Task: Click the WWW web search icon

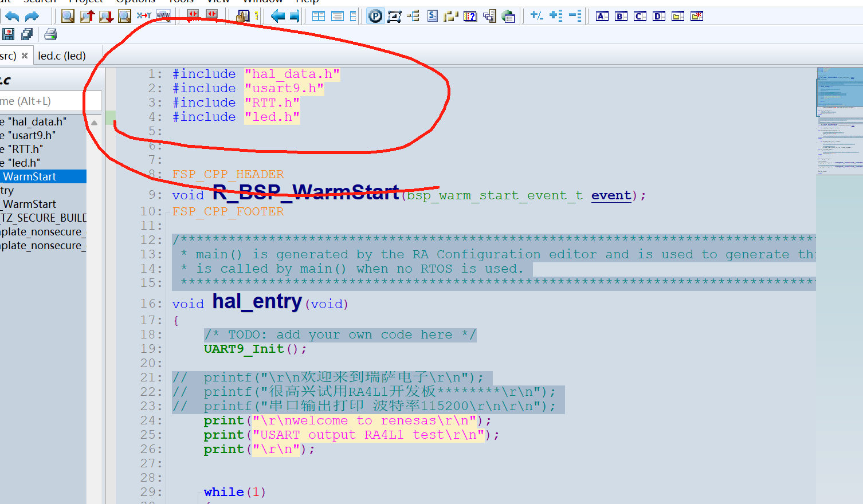Action: coord(163,16)
